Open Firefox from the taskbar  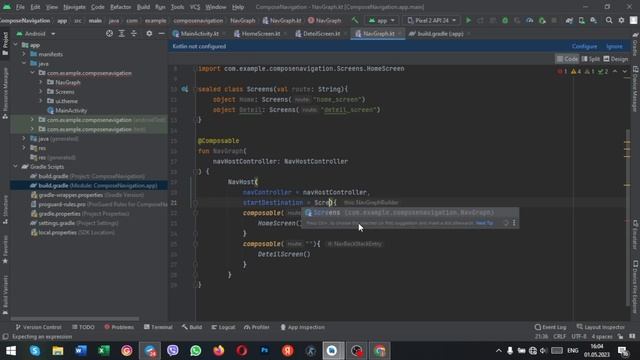click(219, 351)
